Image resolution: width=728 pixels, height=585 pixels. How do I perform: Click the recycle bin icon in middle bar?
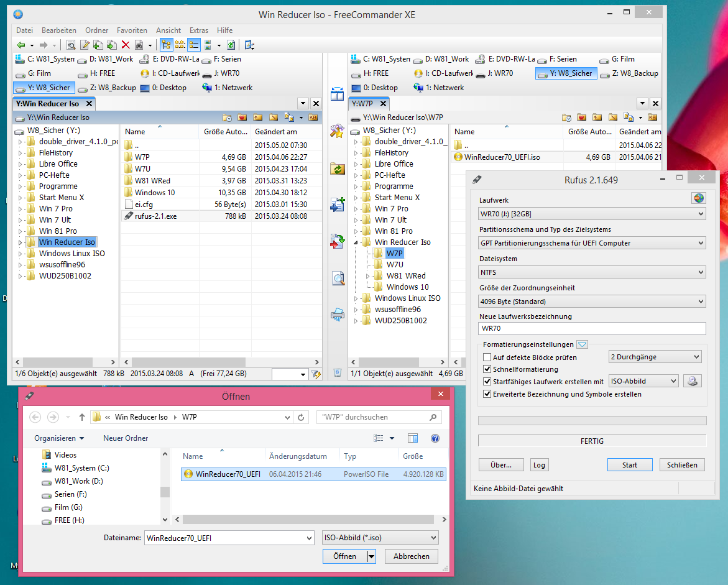coord(338,373)
